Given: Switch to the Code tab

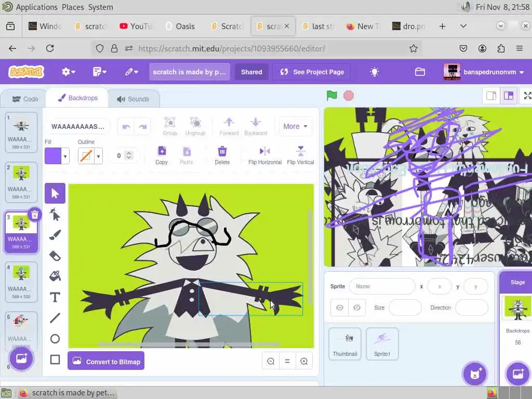Looking at the screenshot, I should pyautogui.click(x=25, y=99).
